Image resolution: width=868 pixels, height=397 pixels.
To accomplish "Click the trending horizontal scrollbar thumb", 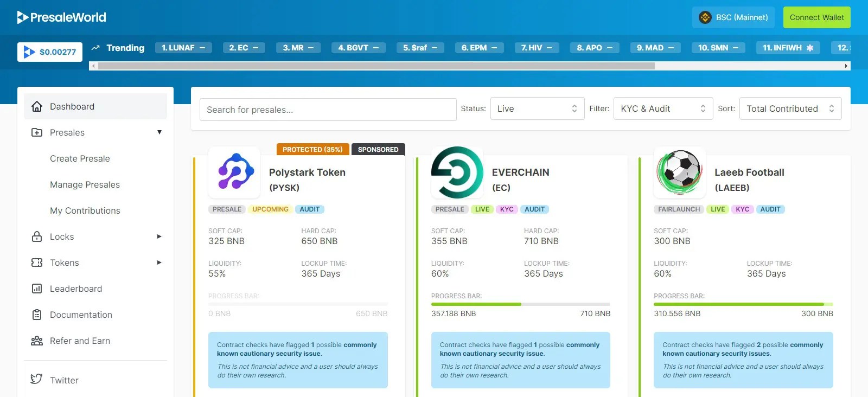I will (376, 66).
